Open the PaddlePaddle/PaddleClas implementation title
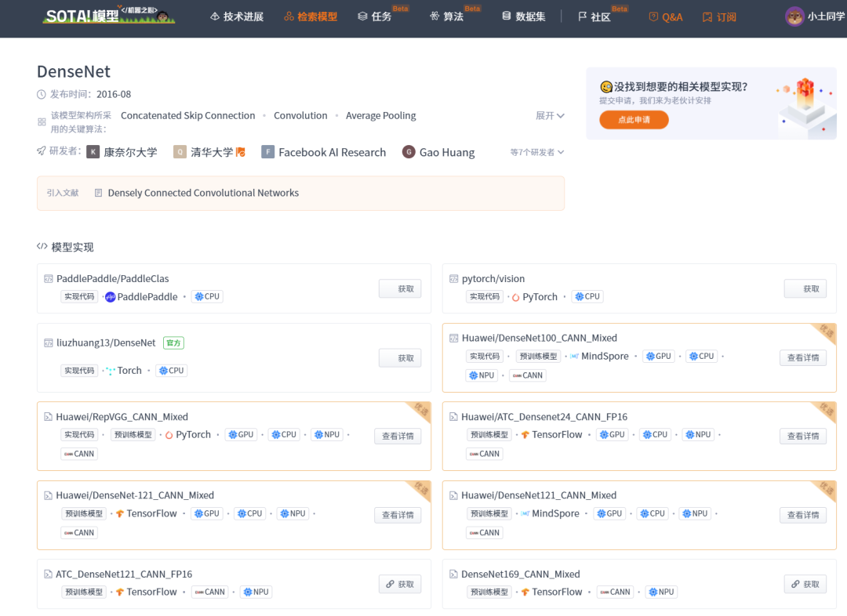The width and height of the screenshot is (847, 616). (112, 278)
